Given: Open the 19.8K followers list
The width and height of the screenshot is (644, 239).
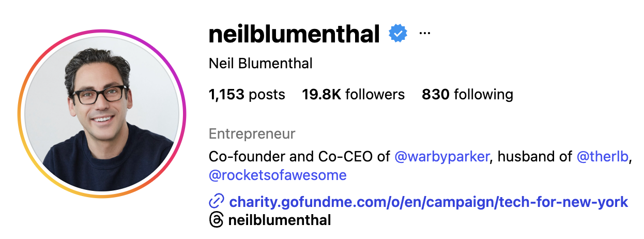Looking at the screenshot, I should tap(354, 95).
